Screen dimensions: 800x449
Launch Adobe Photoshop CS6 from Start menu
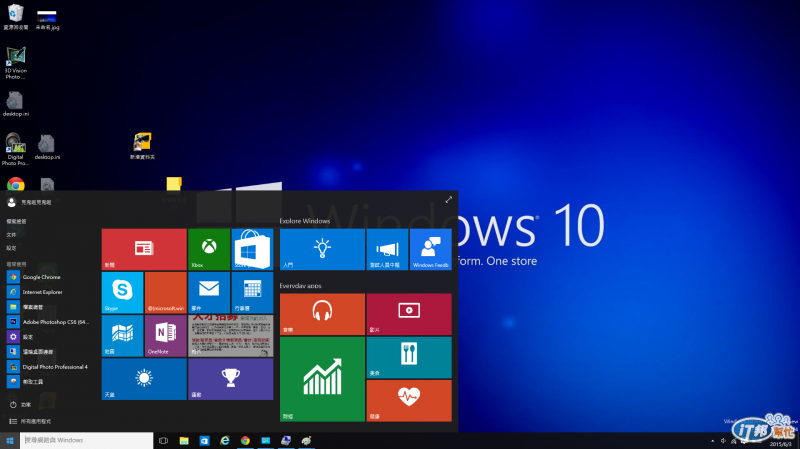(48, 322)
